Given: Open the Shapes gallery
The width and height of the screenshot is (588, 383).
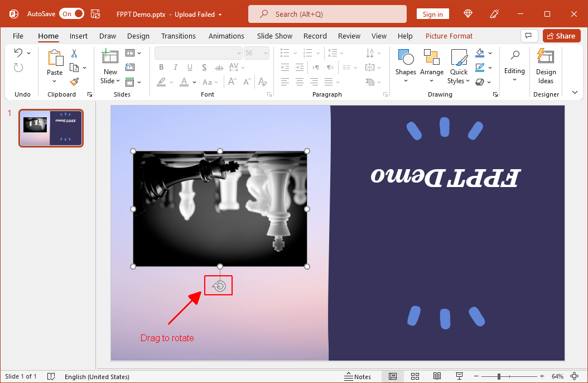Looking at the screenshot, I should (x=406, y=66).
